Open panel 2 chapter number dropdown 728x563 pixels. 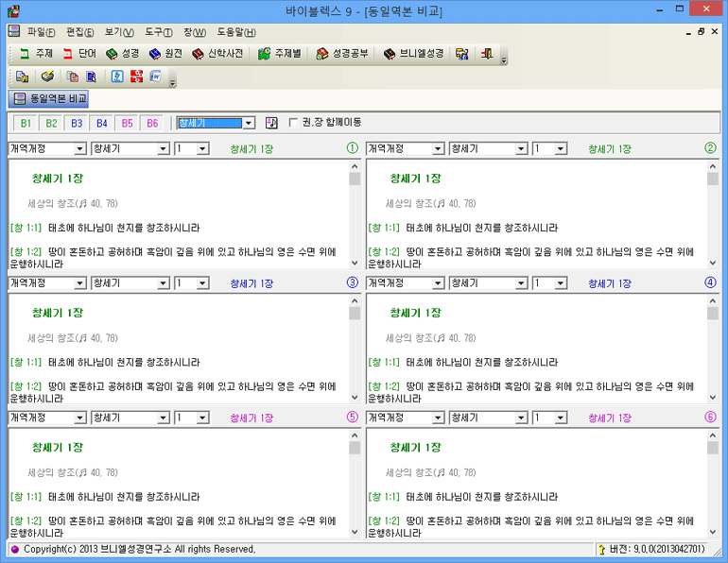coord(561,149)
